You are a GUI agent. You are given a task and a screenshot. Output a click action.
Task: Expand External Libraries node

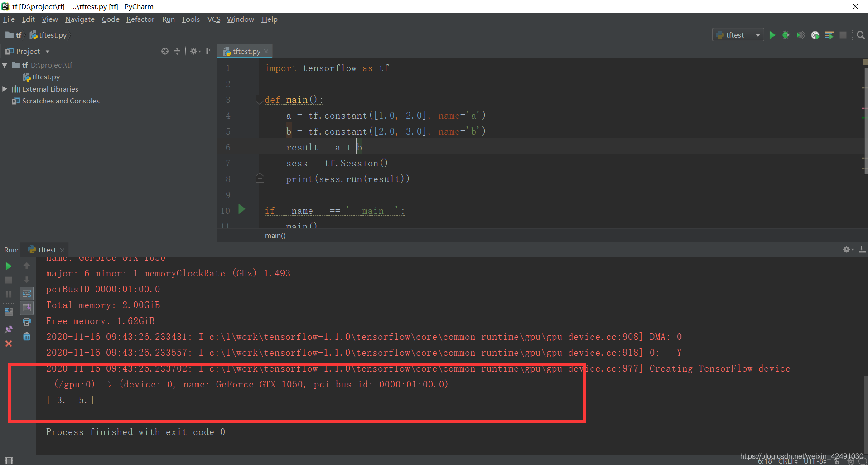pos(5,89)
